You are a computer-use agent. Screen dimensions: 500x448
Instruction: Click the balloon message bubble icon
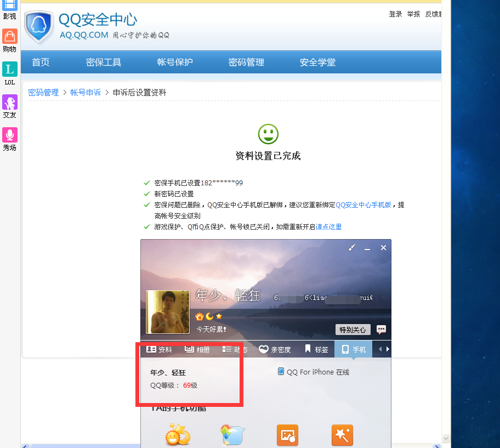[232, 435]
